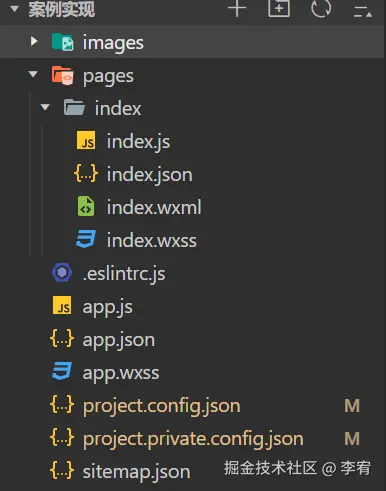Click the JS icon beside app.js
The width and height of the screenshot is (386, 491).
(62, 305)
